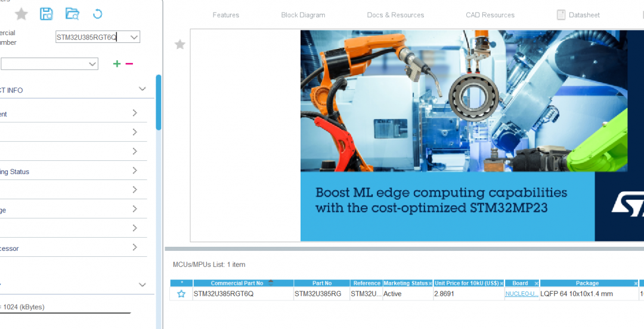
Task: Collapse the INFO section chevron
Action: [x=142, y=89]
